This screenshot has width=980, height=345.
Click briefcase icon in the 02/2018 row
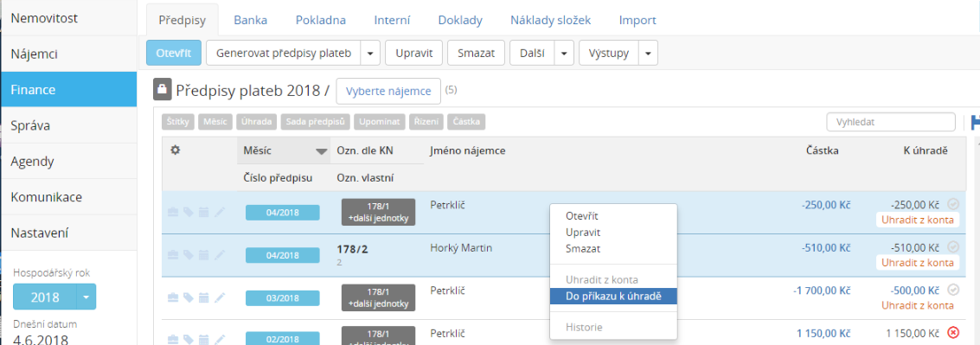173,339
